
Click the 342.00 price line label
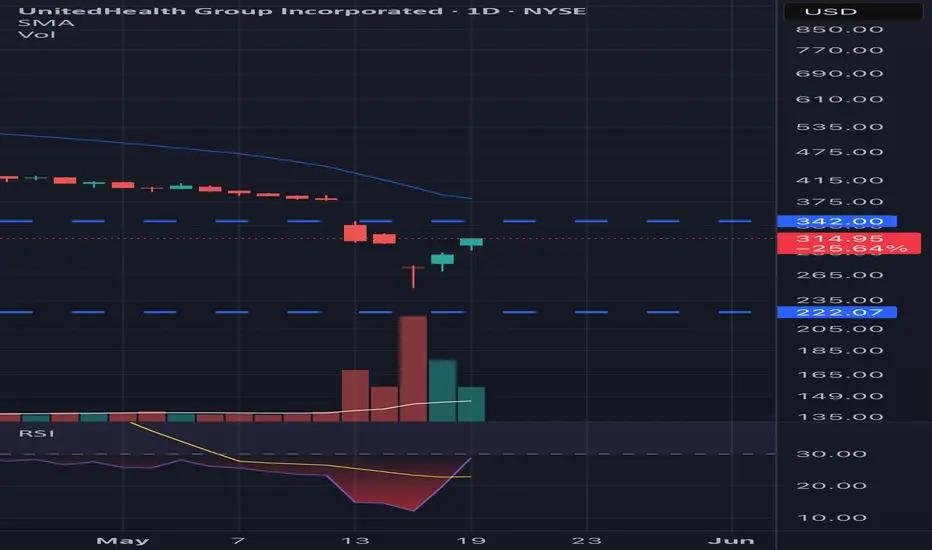pyautogui.click(x=837, y=222)
